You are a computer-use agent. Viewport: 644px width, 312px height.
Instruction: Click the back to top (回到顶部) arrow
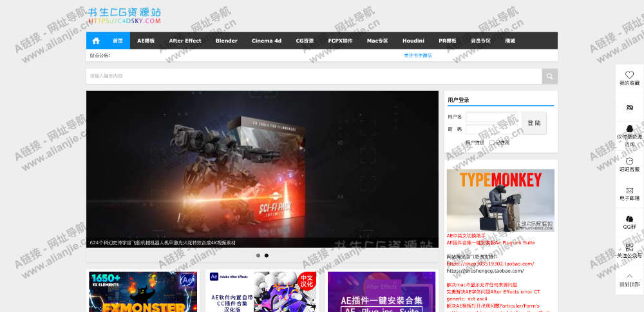[x=629, y=276]
